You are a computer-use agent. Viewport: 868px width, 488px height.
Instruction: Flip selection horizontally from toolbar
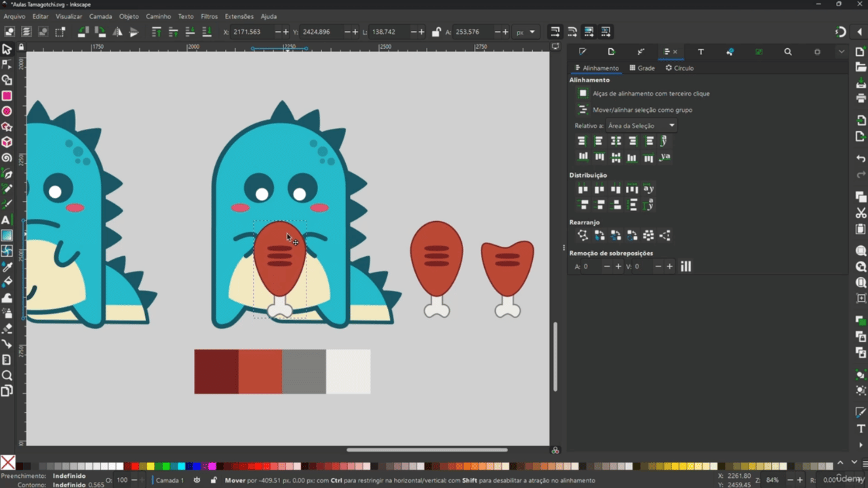click(x=117, y=32)
